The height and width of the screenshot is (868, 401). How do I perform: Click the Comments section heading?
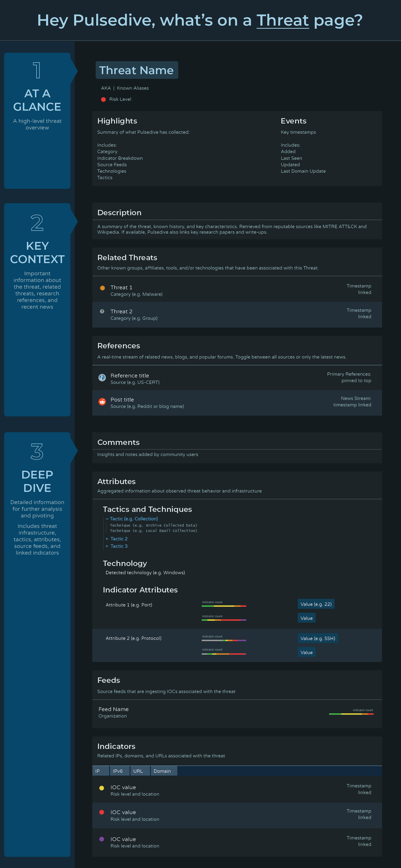click(x=118, y=442)
